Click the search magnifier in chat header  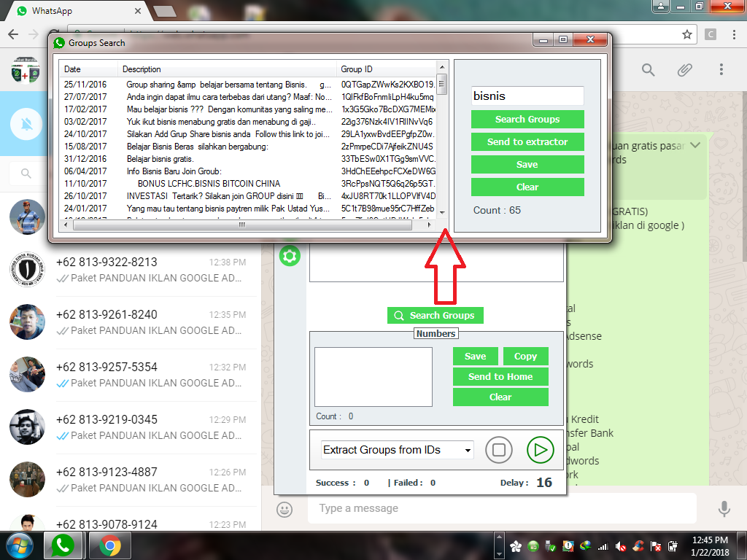(x=648, y=70)
